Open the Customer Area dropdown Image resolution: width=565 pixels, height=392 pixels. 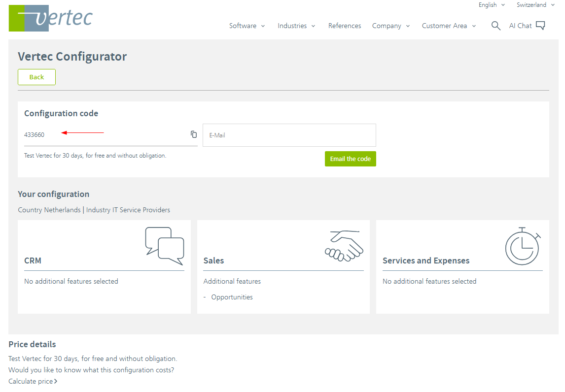tap(449, 26)
